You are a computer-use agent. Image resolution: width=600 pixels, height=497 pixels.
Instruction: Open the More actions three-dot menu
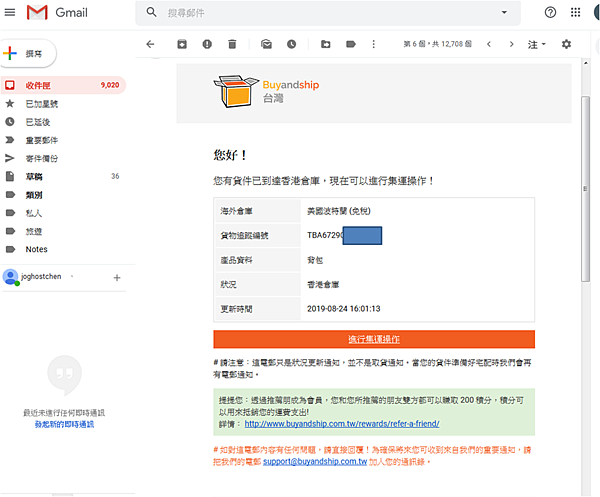[373, 44]
